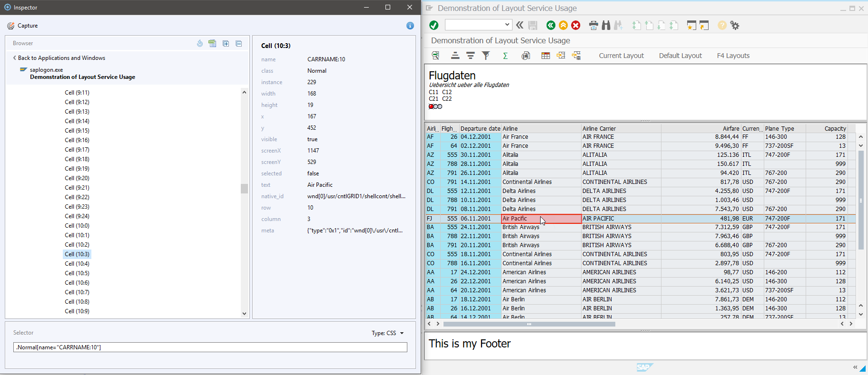Click the Default Layout button
This screenshot has height=375, width=868.
point(681,56)
